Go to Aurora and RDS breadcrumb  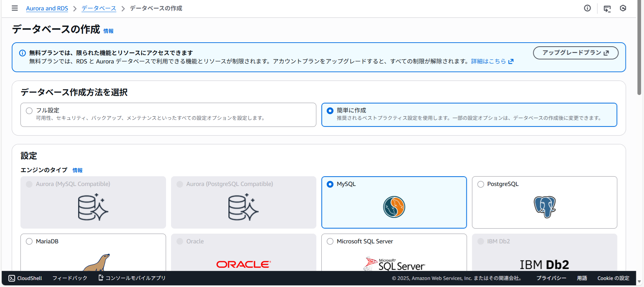pyautogui.click(x=47, y=8)
